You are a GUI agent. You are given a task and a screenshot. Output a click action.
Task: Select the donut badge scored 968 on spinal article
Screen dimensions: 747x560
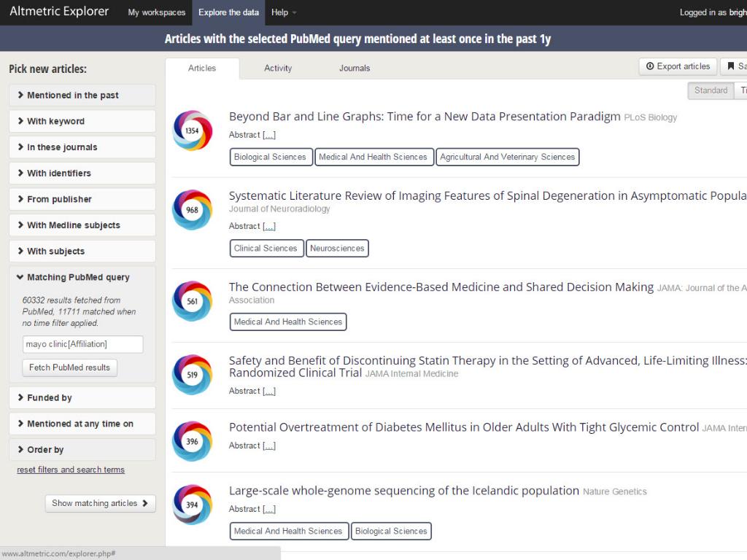(x=192, y=210)
